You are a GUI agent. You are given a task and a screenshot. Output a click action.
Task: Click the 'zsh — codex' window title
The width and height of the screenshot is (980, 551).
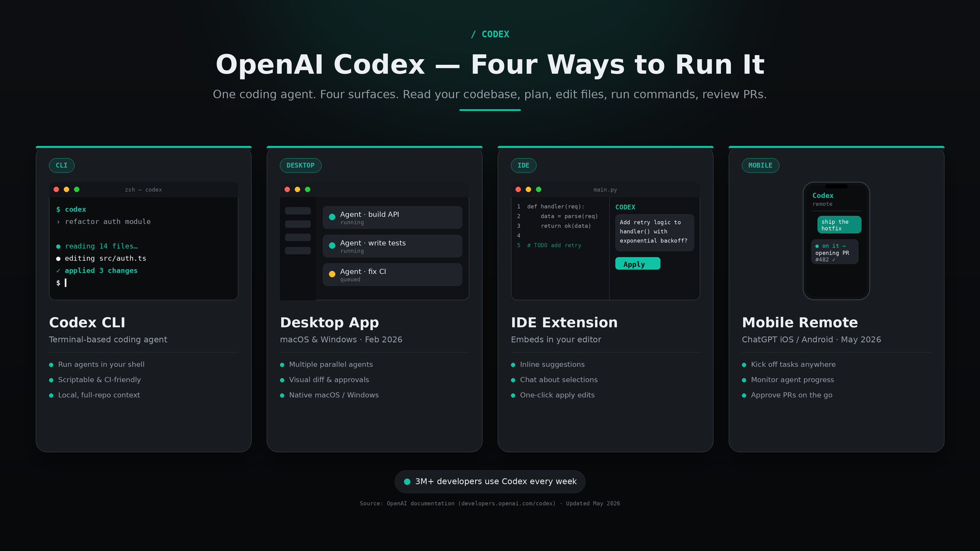click(x=143, y=190)
